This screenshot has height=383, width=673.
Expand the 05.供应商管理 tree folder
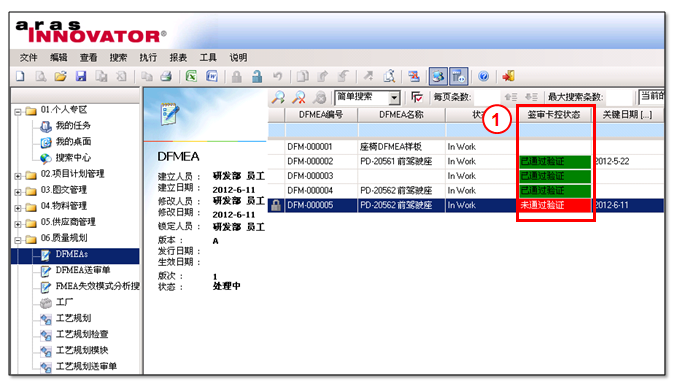[18, 224]
